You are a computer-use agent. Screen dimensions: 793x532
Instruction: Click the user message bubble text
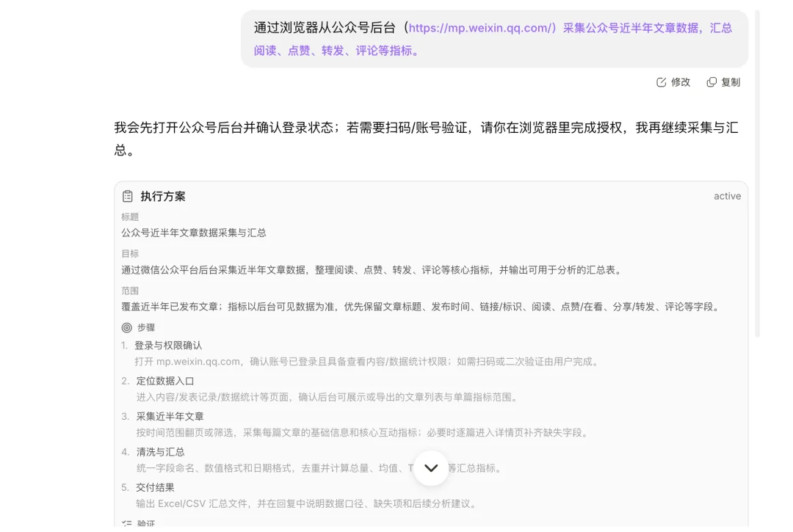coord(493,39)
